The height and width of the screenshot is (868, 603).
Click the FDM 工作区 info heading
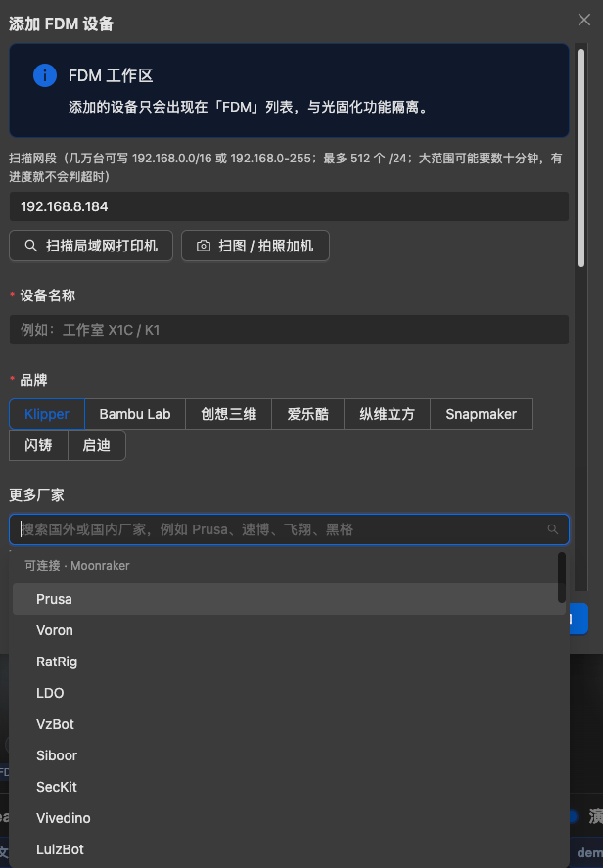click(111, 75)
